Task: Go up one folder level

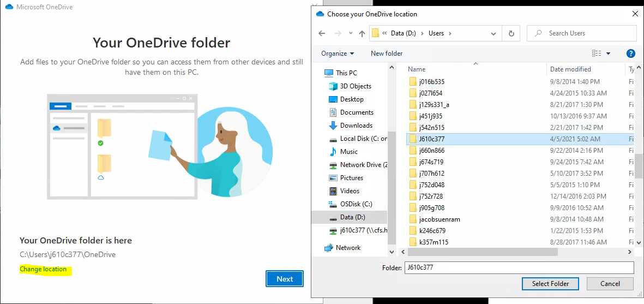Action: pos(362,34)
